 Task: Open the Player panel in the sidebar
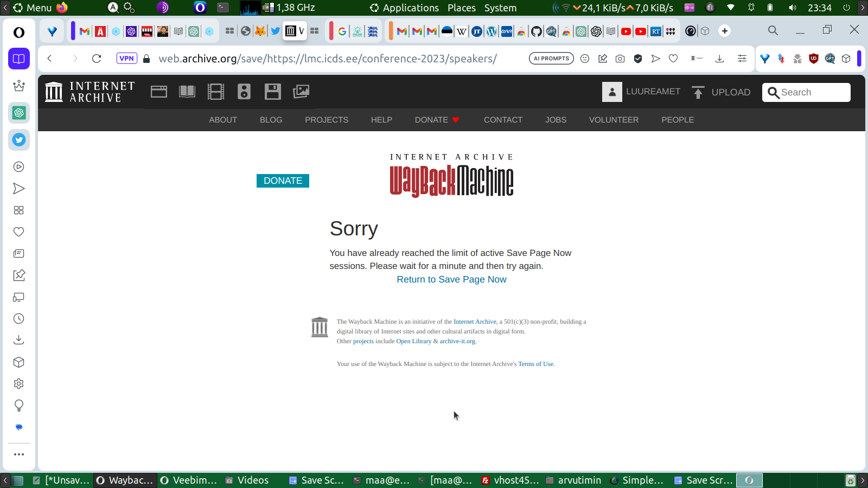(19, 167)
